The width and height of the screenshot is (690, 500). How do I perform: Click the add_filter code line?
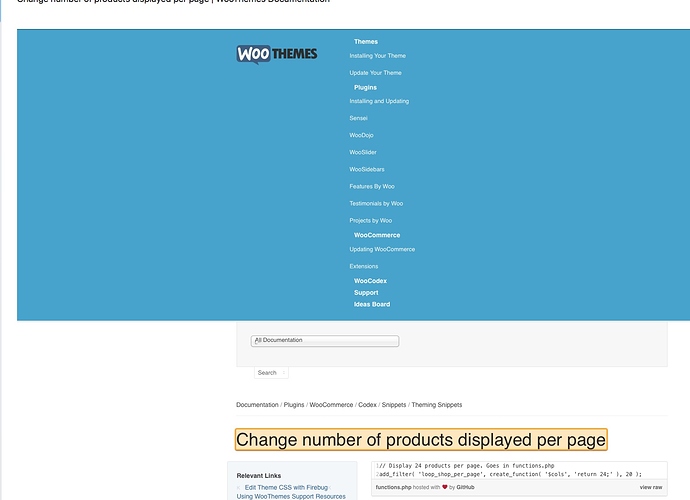(510, 474)
